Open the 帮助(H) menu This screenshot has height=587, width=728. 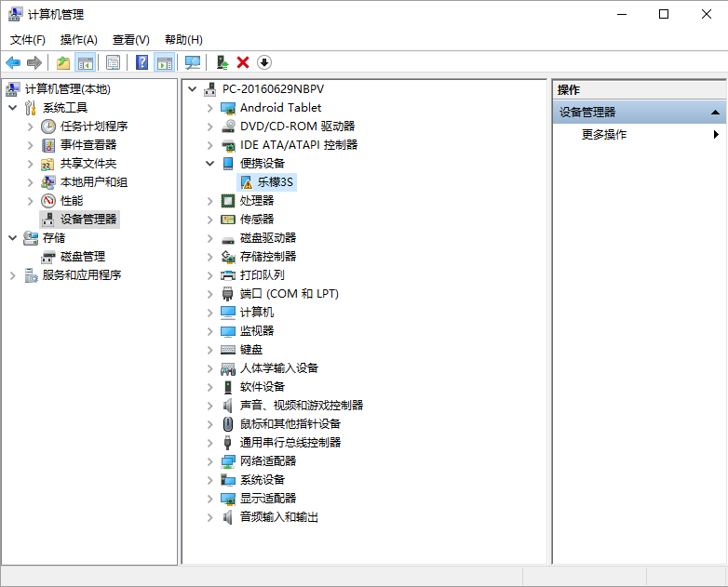pos(183,40)
